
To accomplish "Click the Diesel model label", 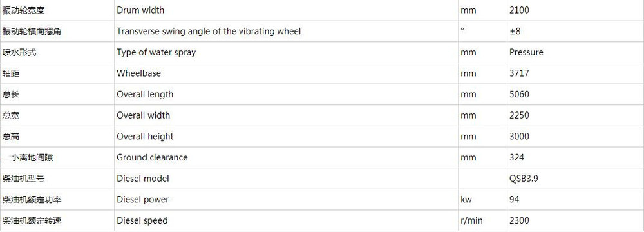I will (142, 179).
